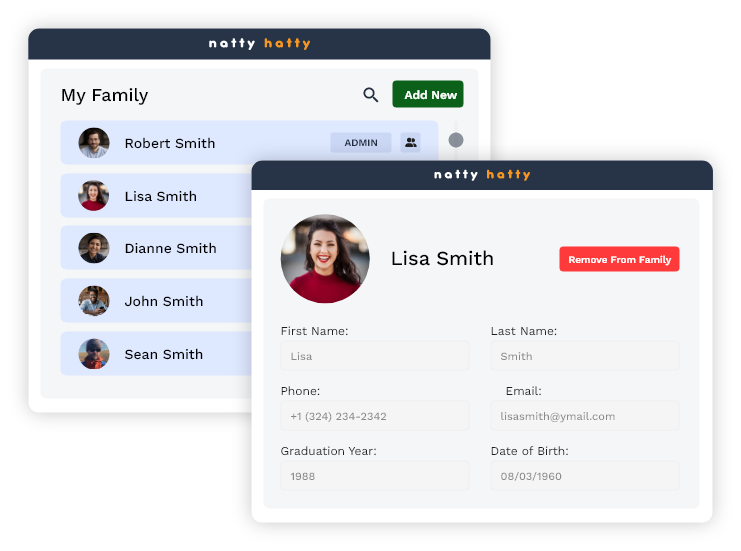Click the group members icon beside ADMIN

410,143
